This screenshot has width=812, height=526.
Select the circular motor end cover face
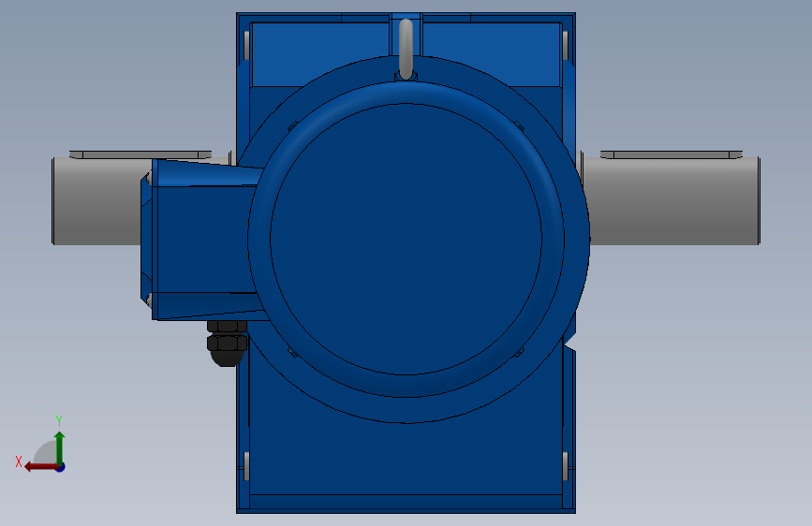click(406, 240)
